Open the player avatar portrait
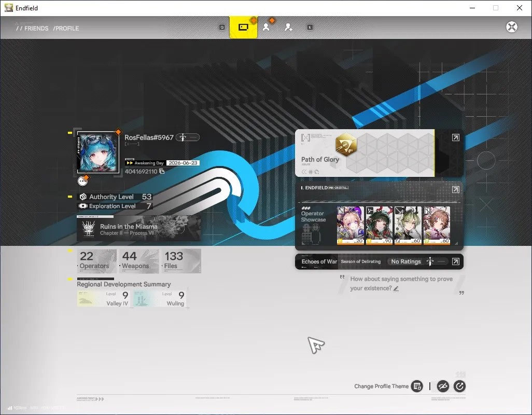The image size is (532, 415). tap(98, 153)
